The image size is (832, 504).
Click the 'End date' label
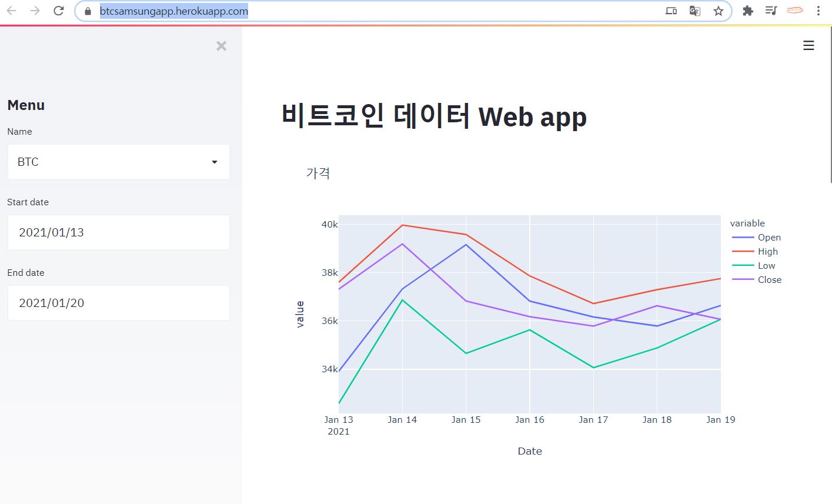click(x=26, y=273)
